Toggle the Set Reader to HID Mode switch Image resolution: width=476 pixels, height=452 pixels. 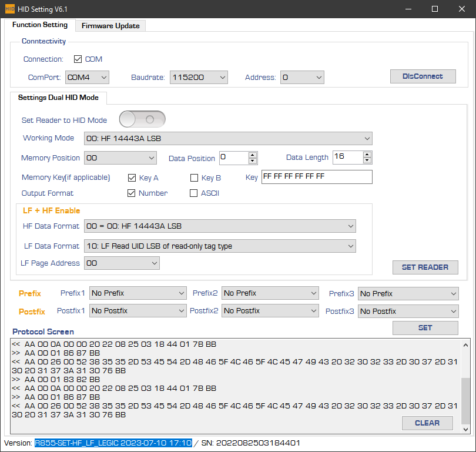[142, 119]
